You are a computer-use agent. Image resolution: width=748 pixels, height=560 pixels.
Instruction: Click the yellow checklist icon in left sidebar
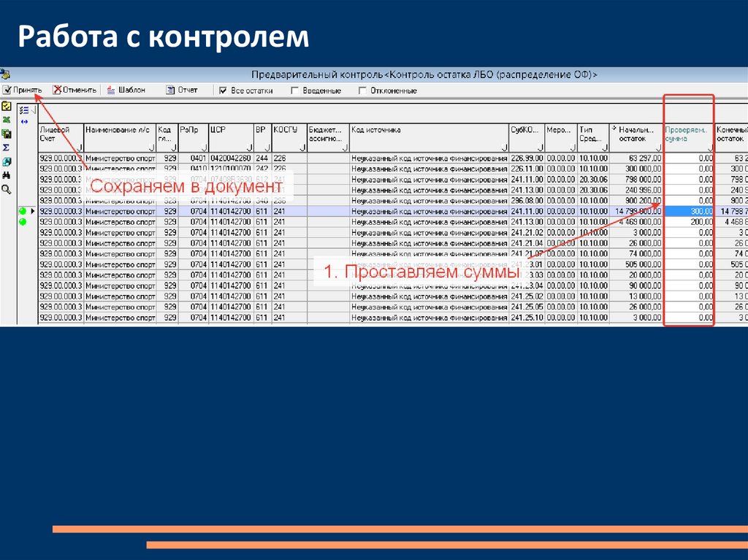[7, 107]
